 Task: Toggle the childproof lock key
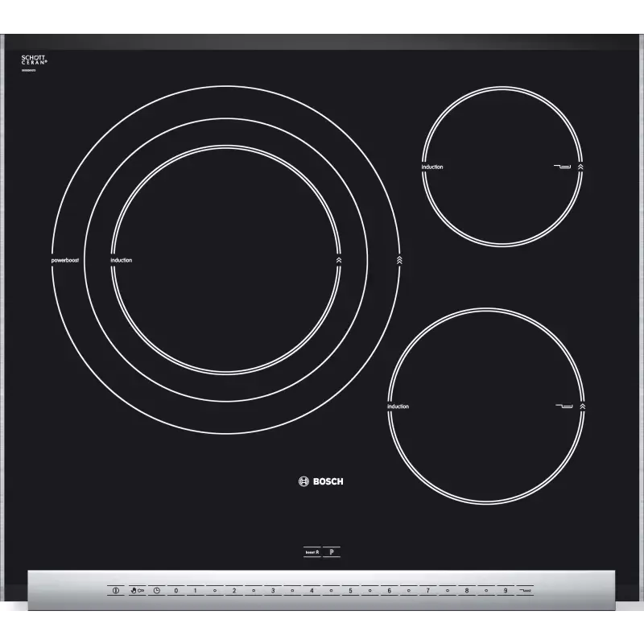[137, 590]
